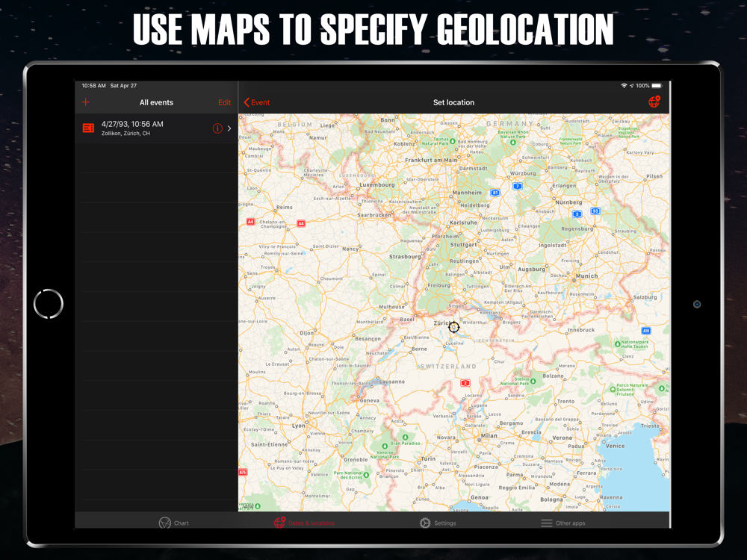Open the Chart tab
This screenshot has height=560, width=747.
click(174, 523)
